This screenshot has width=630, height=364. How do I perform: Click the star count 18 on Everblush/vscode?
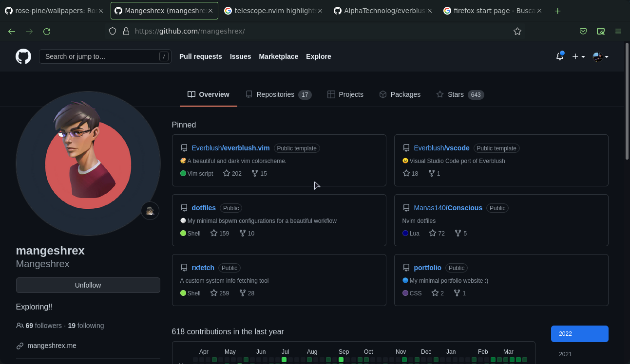click(x=410, y=173)
